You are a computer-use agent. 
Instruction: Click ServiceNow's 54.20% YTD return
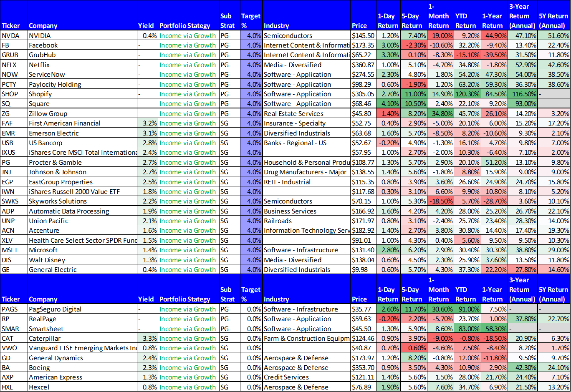click(467, 74)
